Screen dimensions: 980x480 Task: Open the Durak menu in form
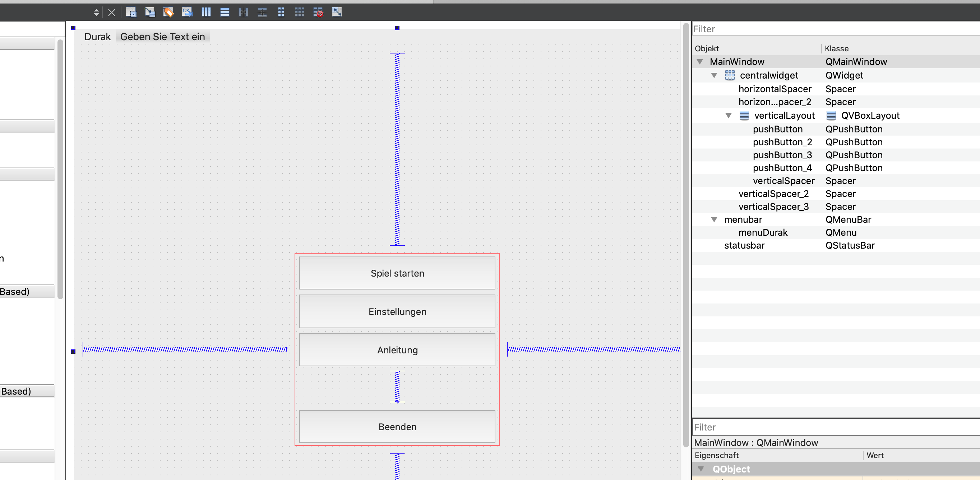coord(97,37)
